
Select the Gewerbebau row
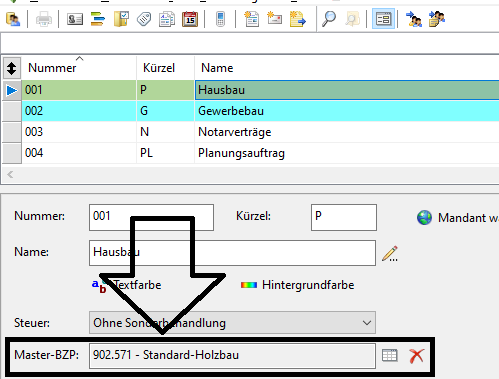[260, 111]
